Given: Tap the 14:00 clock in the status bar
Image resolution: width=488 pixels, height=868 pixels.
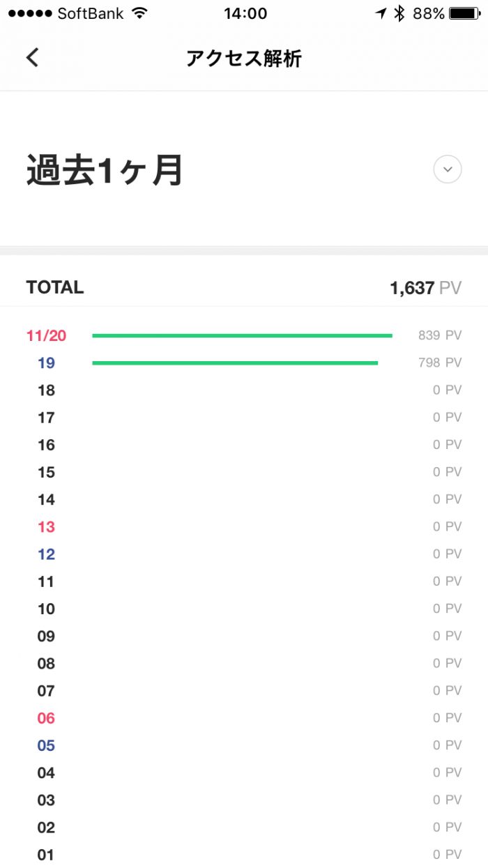Looking at the screenshot, I should tap(245, 13).
